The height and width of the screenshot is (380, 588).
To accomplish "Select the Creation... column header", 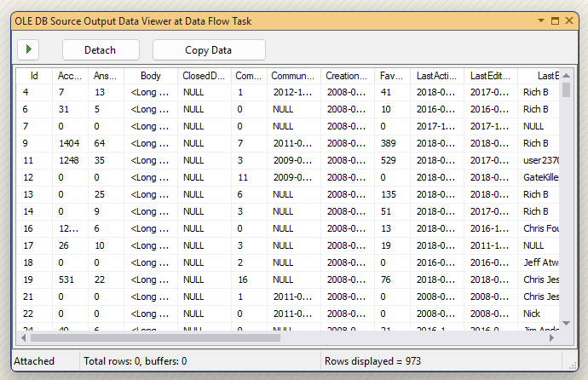I will 348,76.
